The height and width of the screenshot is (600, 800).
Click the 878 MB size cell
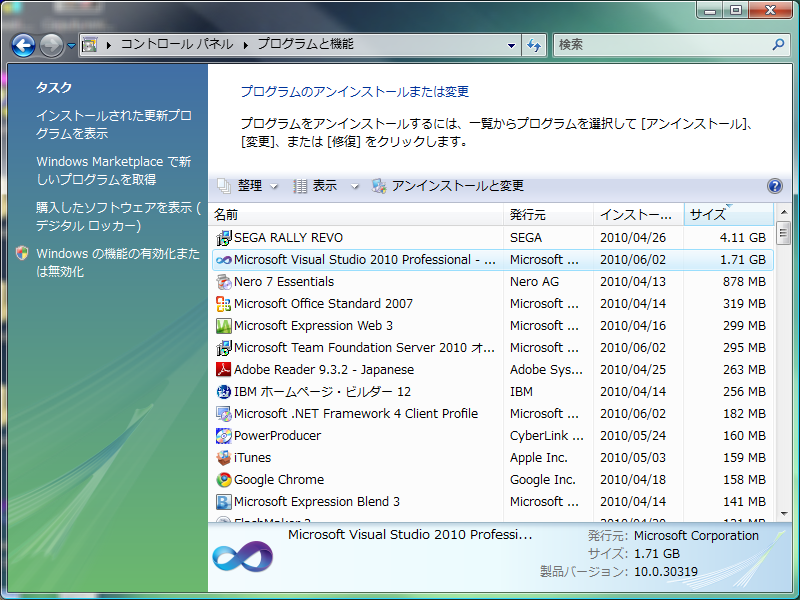pyautogui.click(x=744, y=282)
